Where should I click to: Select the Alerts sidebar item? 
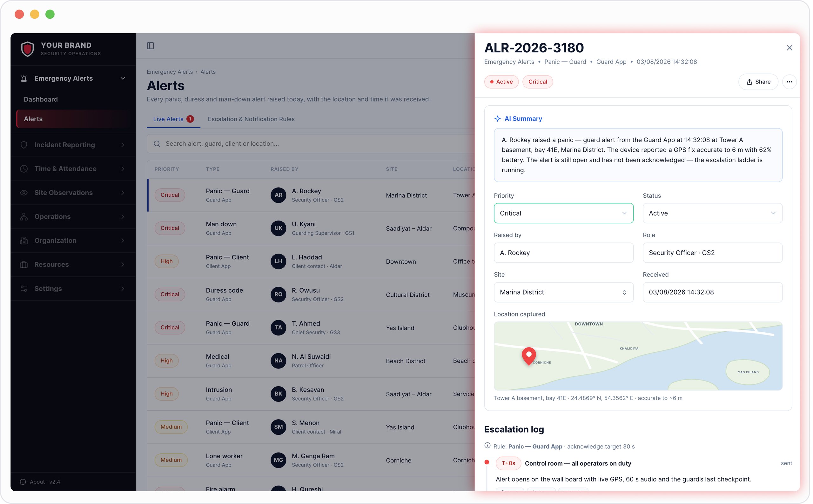[73, 119]
